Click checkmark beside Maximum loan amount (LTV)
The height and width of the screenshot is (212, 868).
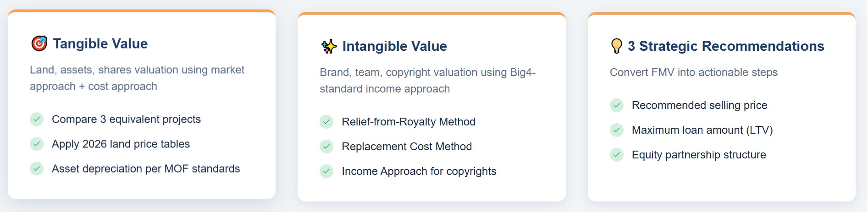(x=617, y=130)
